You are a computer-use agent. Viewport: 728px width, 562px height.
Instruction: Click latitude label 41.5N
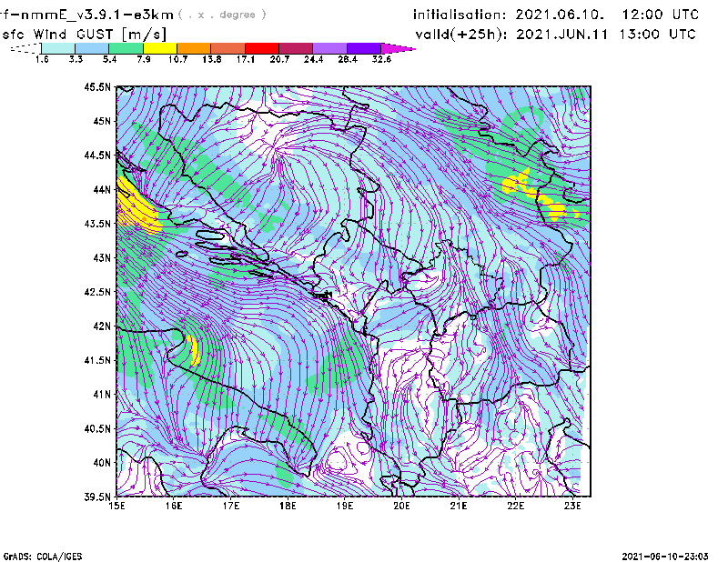(98, 360)
